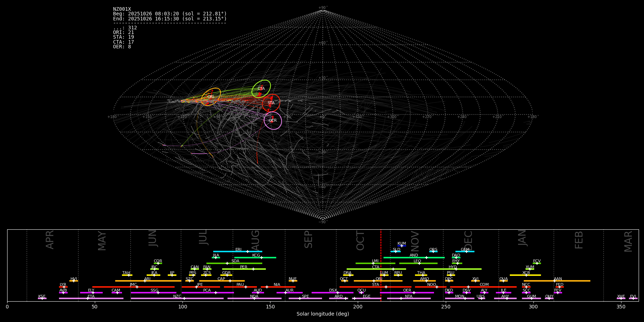Select the DRA shower label in the timeline
This screenshot has height=322, width=644.
point(347,273)
